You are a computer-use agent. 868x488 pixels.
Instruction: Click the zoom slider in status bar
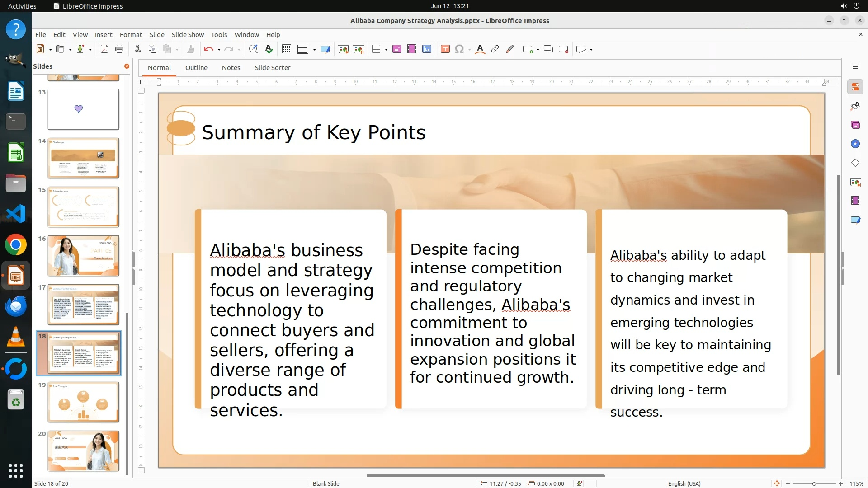pos(814,484)
